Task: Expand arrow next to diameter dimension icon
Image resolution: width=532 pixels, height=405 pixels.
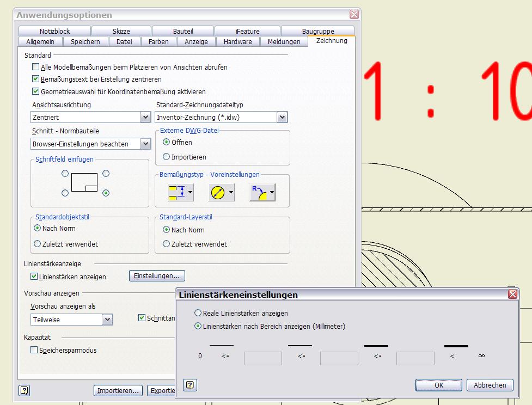Action: click(x=231, y=192)
